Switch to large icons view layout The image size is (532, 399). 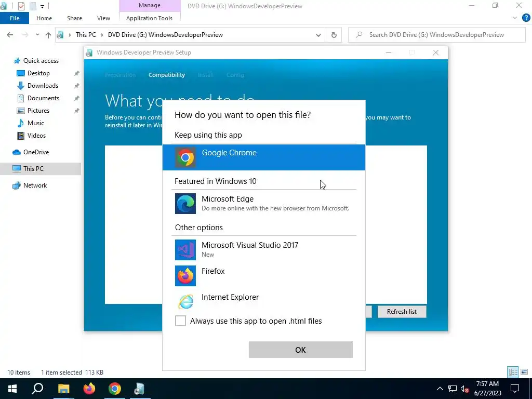tap(524, 372)
